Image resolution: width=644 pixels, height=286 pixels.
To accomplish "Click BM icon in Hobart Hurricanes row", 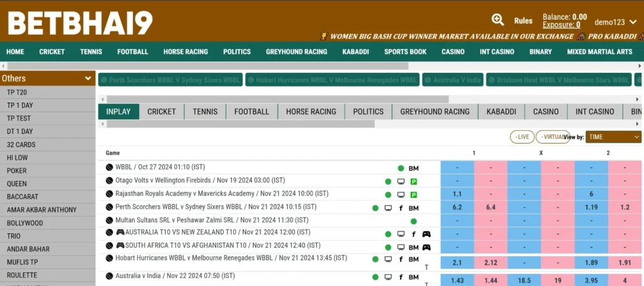I will (x=414, y=260).
